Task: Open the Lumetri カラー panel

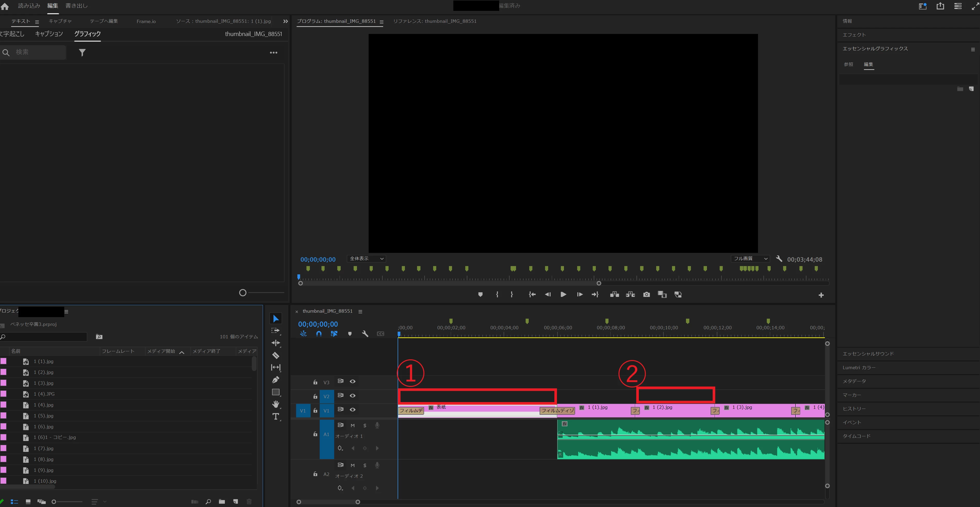Action: pos(859,367)
